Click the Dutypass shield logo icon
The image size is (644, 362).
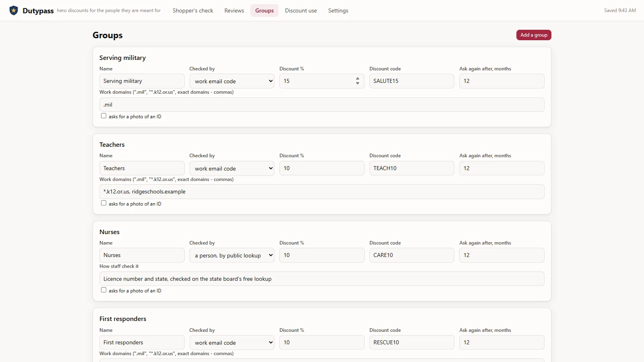pos(14,10)
